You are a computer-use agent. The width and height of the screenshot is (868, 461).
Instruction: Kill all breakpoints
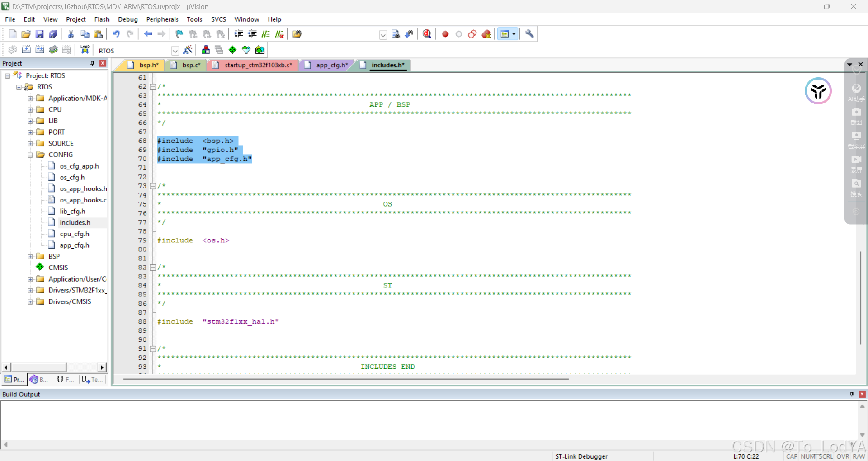(x=486, y=34)
